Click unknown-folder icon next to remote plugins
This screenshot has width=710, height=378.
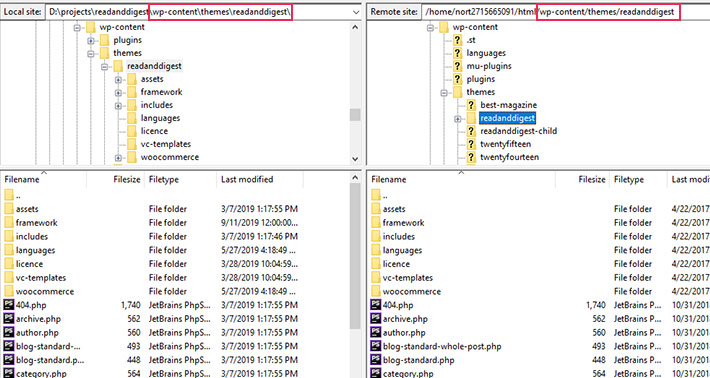click(458, 79)
